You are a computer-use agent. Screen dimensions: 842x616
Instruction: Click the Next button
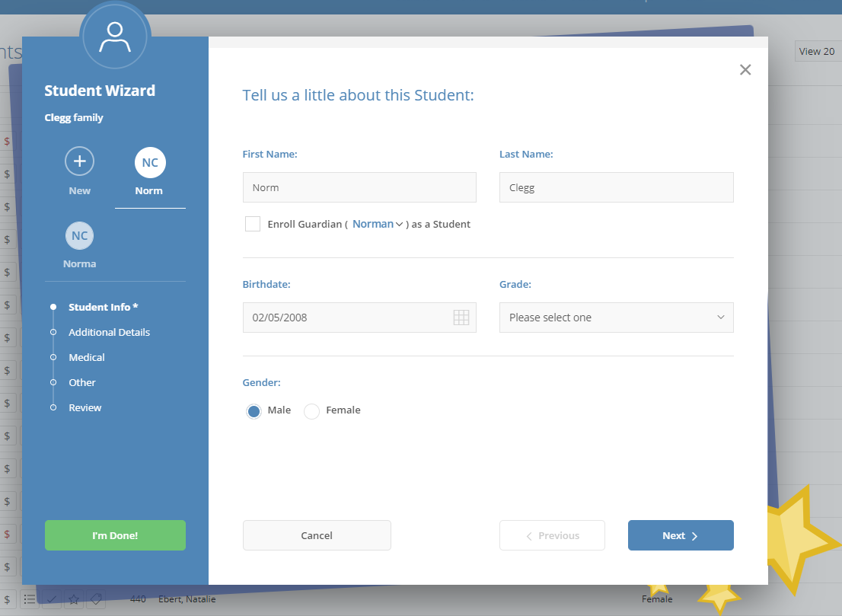click(x=680, y=535)
